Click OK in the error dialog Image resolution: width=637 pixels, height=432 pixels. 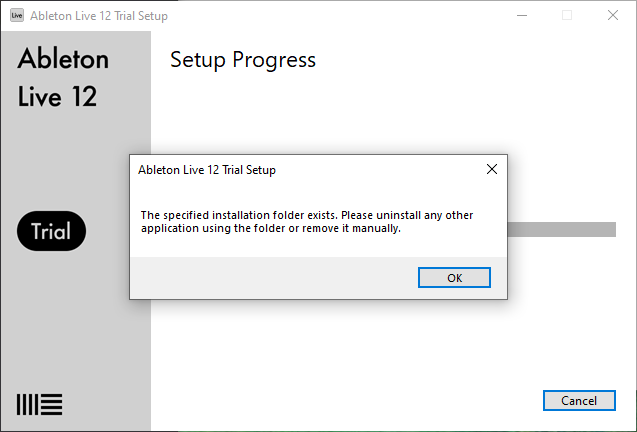pyautogui.click(x=454, y=278)
